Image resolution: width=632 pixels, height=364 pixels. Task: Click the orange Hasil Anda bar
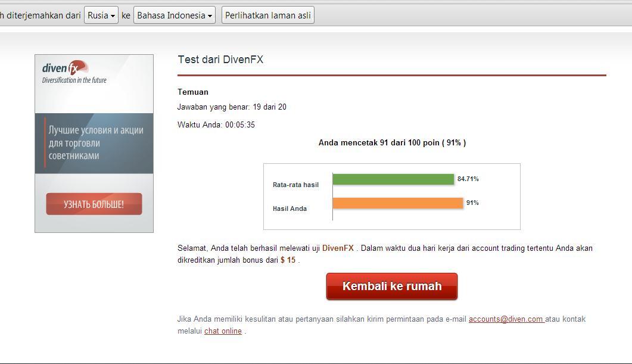point(398,203)
